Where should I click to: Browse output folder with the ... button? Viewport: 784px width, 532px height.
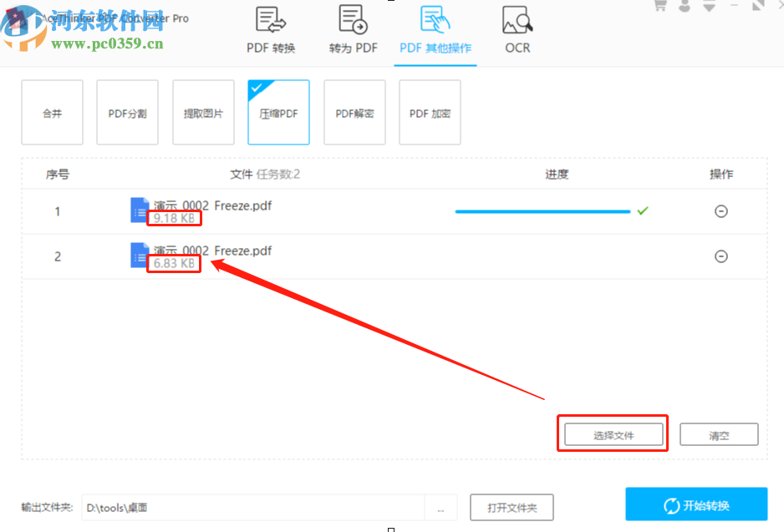pos(440,508)
